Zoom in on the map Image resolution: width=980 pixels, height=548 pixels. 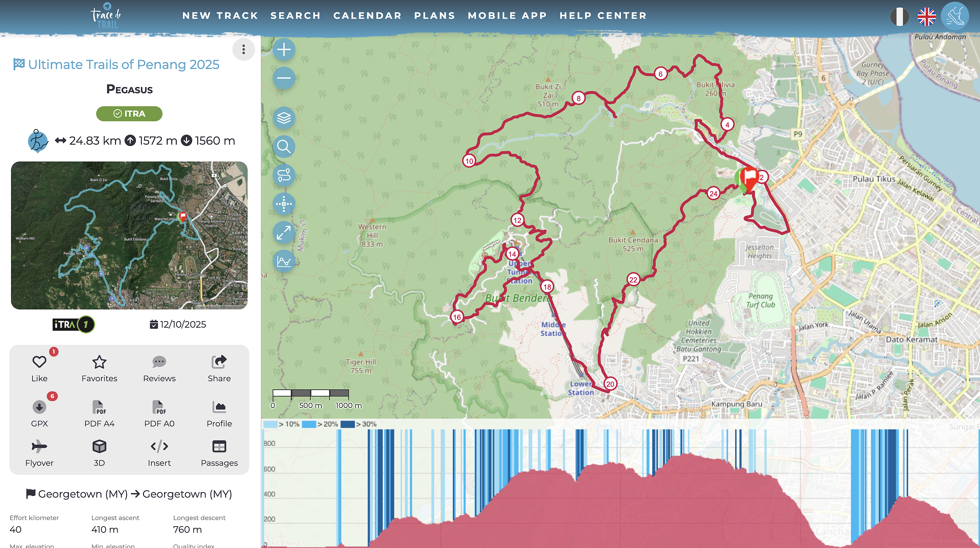coord(284,49)
